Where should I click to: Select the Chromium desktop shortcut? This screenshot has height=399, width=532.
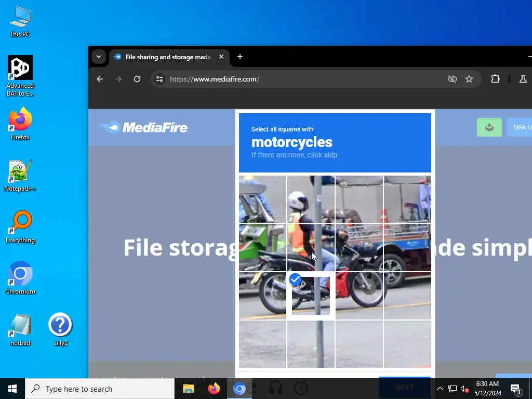[20, 278]
